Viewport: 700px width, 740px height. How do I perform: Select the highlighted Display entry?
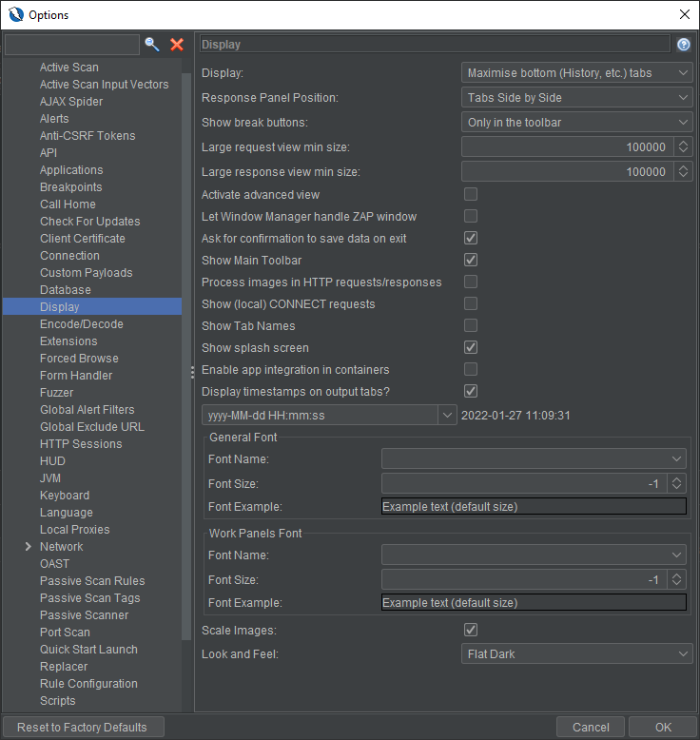pyautogui.click(x=92, y=307)
